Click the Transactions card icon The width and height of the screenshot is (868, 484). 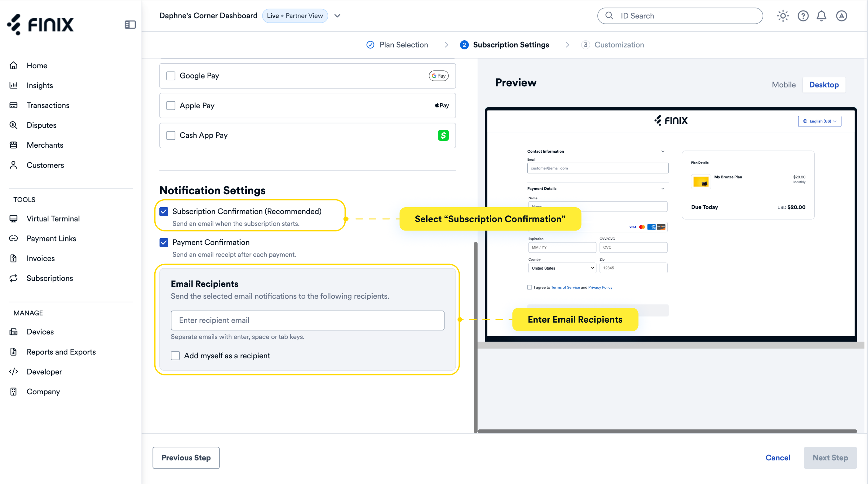click(x=13, y=105)
